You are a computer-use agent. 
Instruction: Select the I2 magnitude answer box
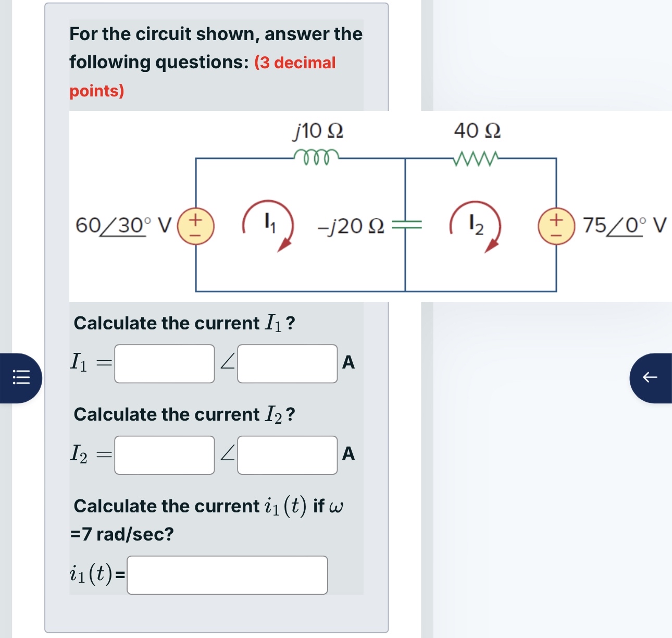coord(164,455)
